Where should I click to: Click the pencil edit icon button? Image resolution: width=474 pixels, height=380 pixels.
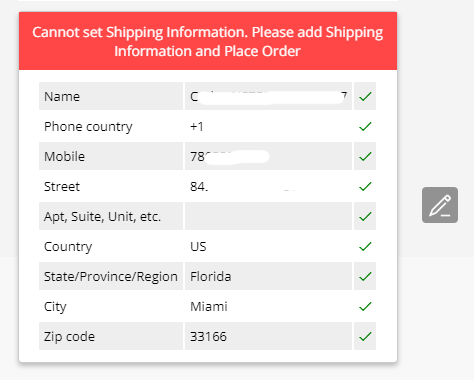(440, 205)
